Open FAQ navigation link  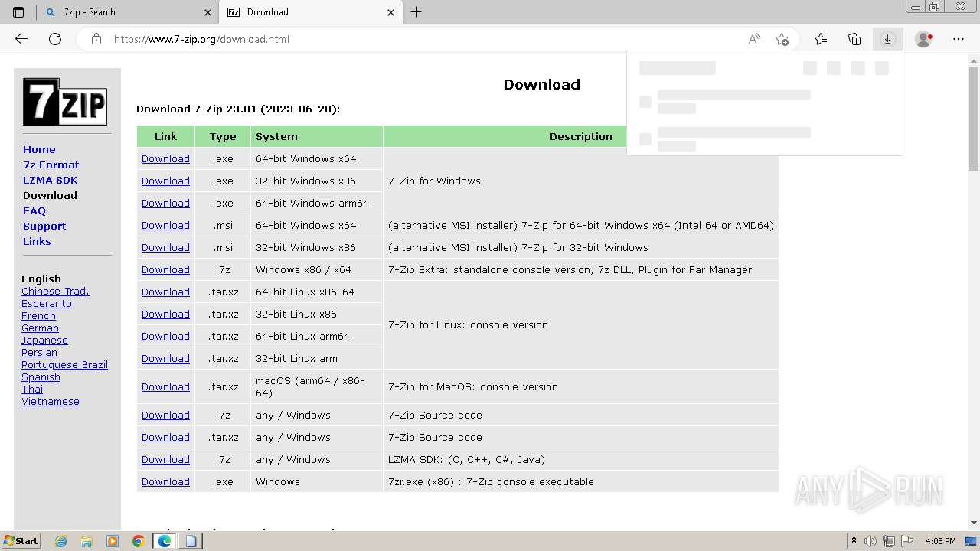[x=34, y=210]
